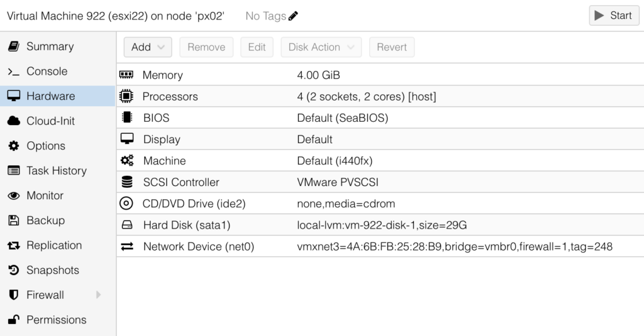
Task: Switch to the Snapshots section
Action: pos(52,270)
